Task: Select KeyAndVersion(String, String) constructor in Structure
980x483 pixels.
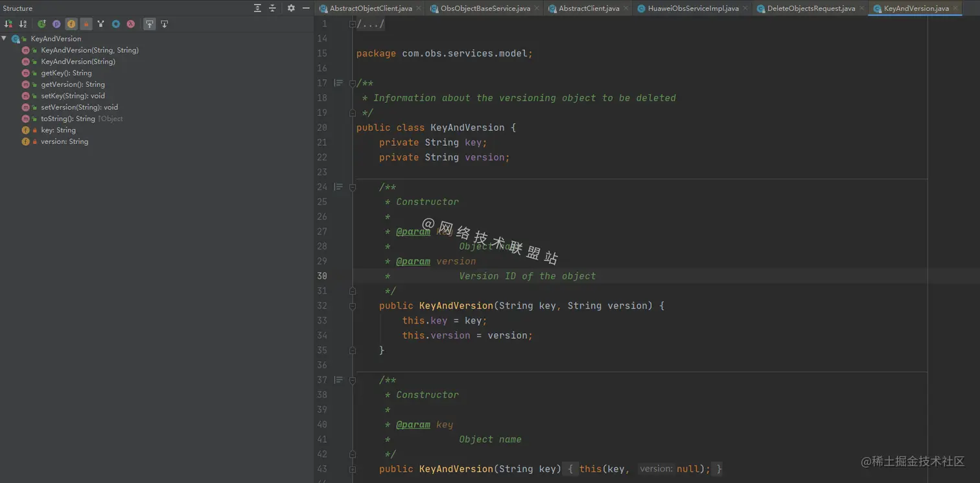Action: 89,50
